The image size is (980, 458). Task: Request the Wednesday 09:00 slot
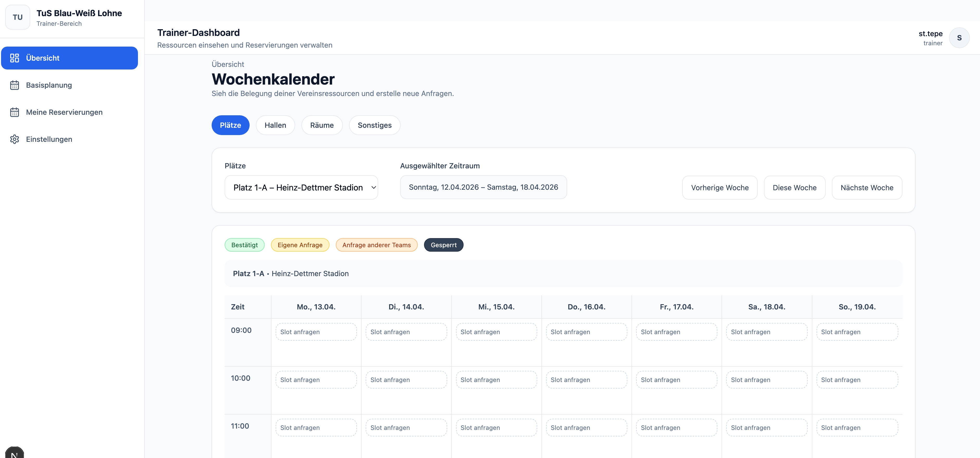click(x=496, y=332)
